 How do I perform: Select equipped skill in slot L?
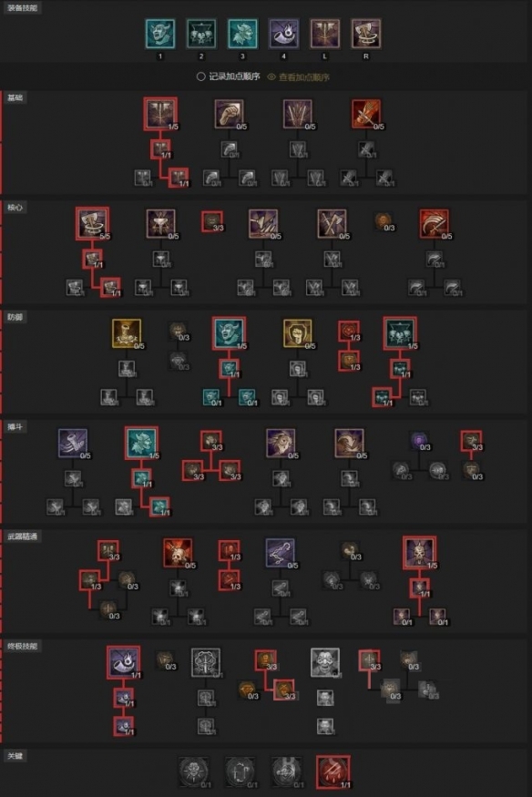coord(324,34)
